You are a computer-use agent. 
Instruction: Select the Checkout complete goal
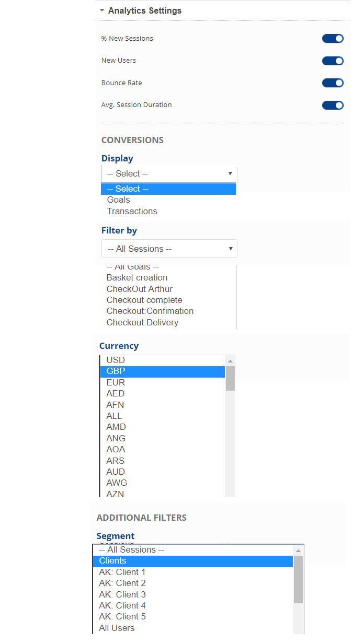click(144, 300)
